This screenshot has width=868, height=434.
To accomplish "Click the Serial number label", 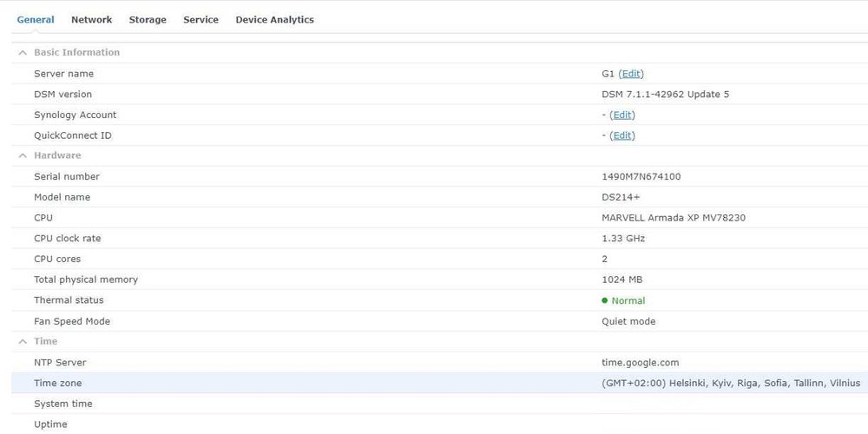I will 67,177.
